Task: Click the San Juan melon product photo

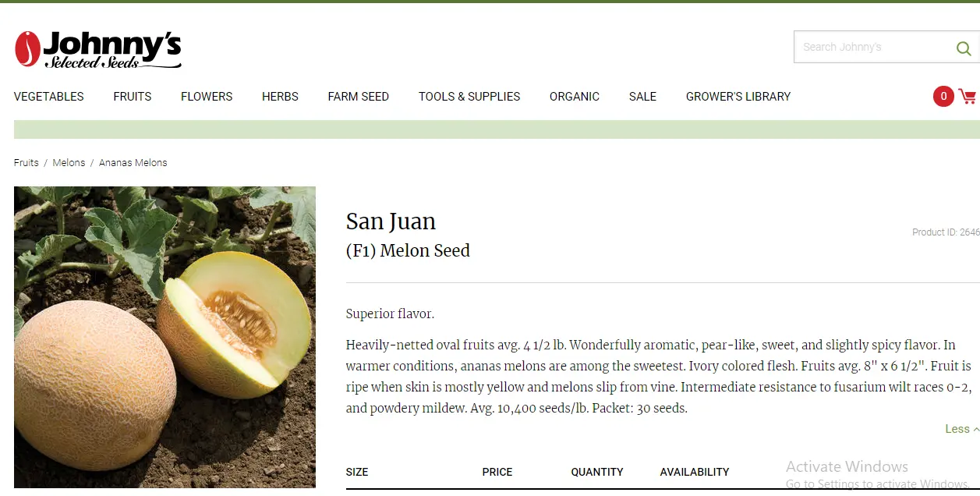Action: point(165,337)
